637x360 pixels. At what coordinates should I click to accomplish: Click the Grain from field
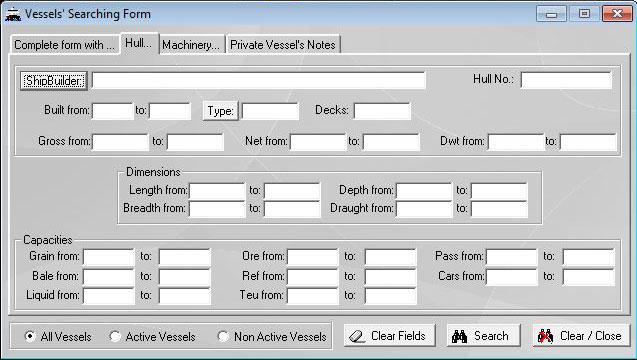tap(108, 257)
